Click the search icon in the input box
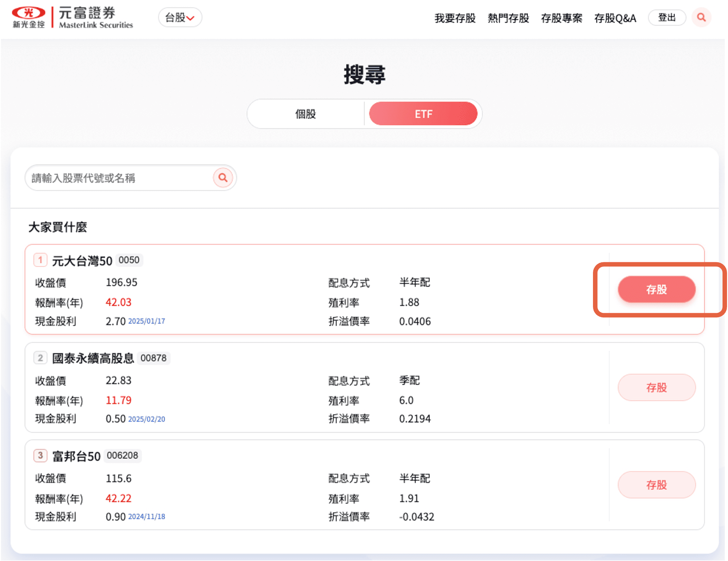 223,178
